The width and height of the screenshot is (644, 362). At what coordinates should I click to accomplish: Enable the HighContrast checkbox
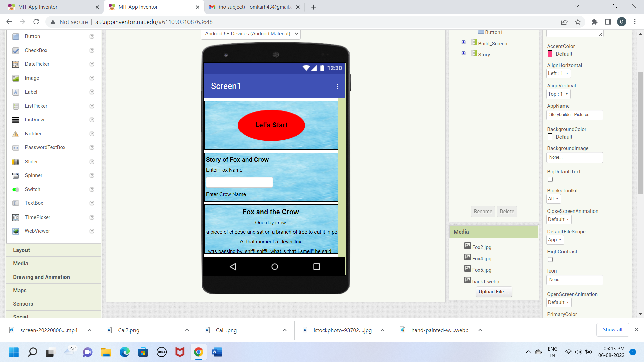[x=550, y=259]
